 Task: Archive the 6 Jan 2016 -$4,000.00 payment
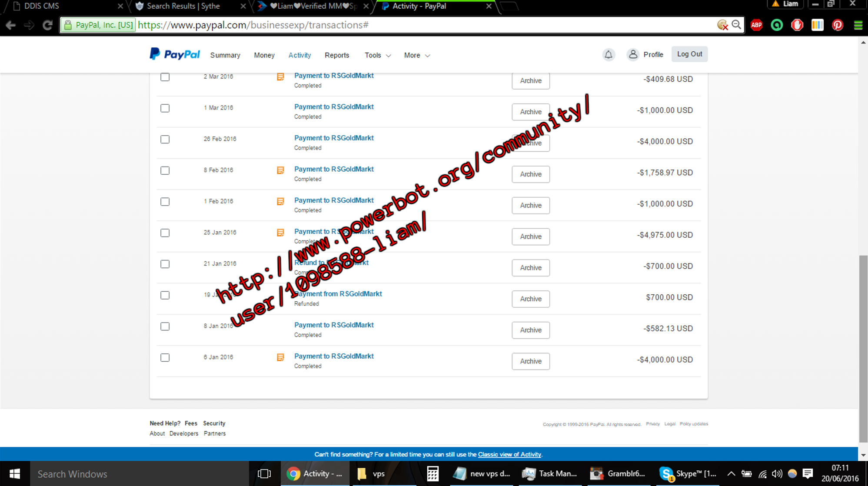click(x=531, y=362)
